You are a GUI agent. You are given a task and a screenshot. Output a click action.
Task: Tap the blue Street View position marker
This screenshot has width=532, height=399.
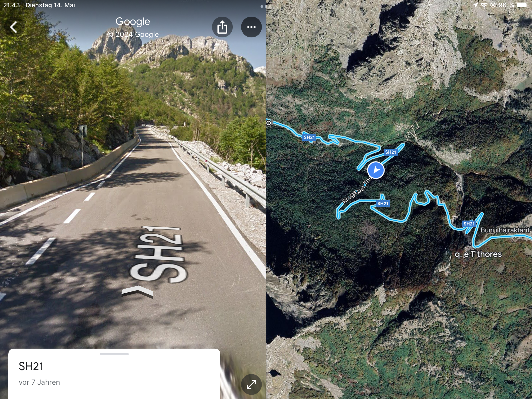(x=376, y=170)
